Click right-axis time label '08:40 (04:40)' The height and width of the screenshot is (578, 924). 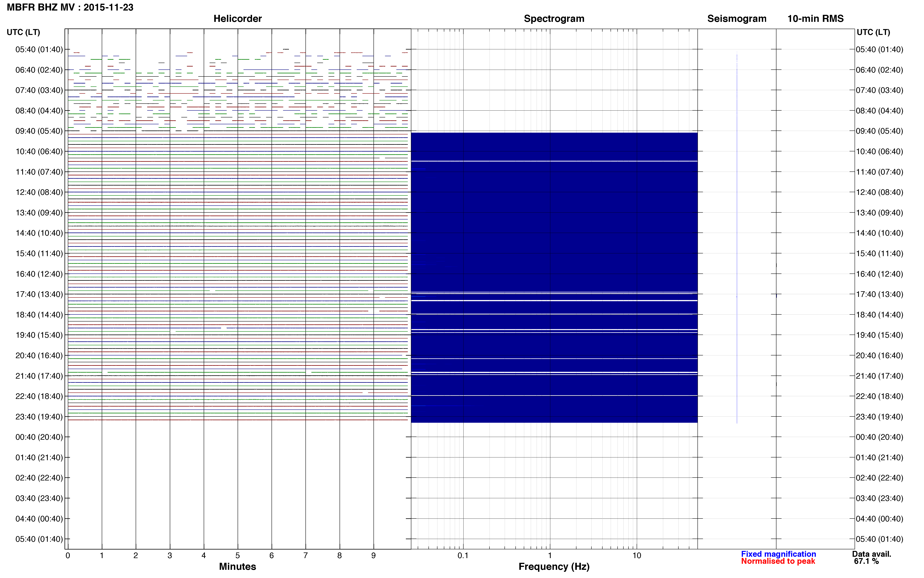(879, 111)
